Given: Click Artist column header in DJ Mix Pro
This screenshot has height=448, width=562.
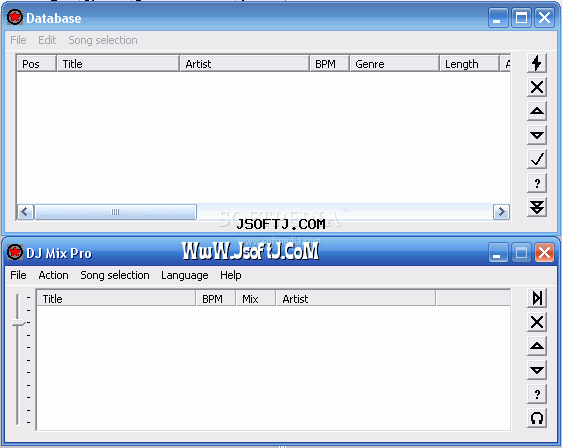Looking at the screenshot, I should click(356, 299).
